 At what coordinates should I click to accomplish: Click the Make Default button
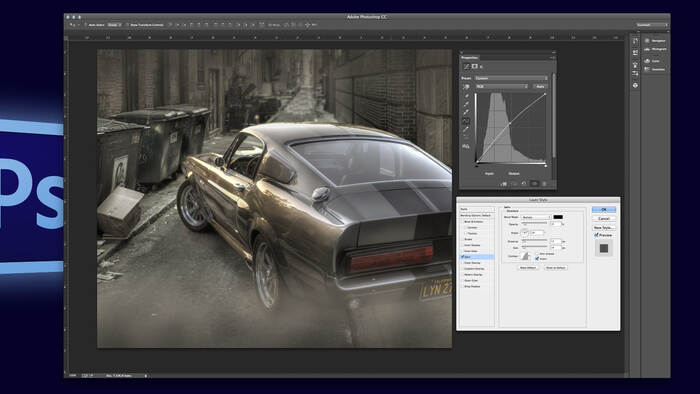tap(528, 268)
